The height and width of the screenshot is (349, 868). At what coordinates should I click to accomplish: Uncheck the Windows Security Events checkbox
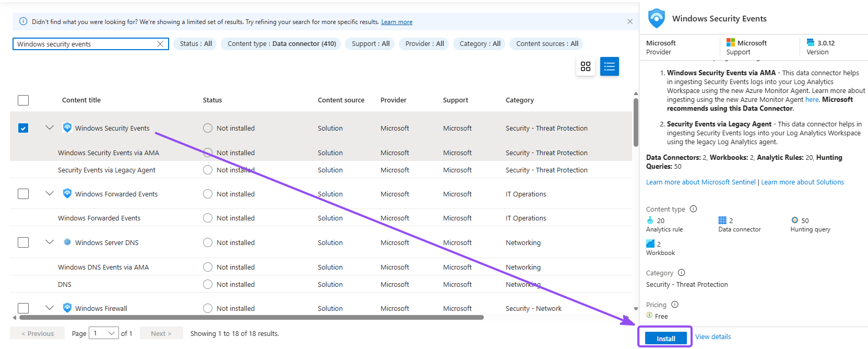pos(23,128)
